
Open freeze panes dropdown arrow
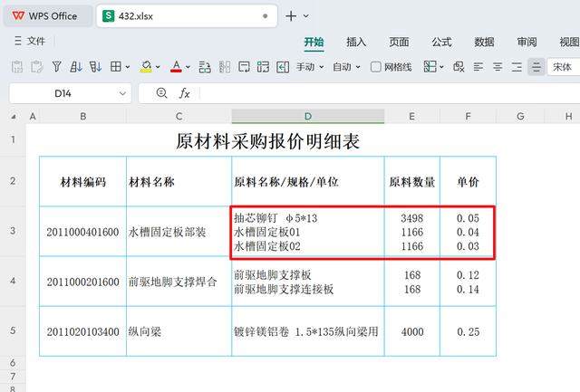[x=441, y=67]
